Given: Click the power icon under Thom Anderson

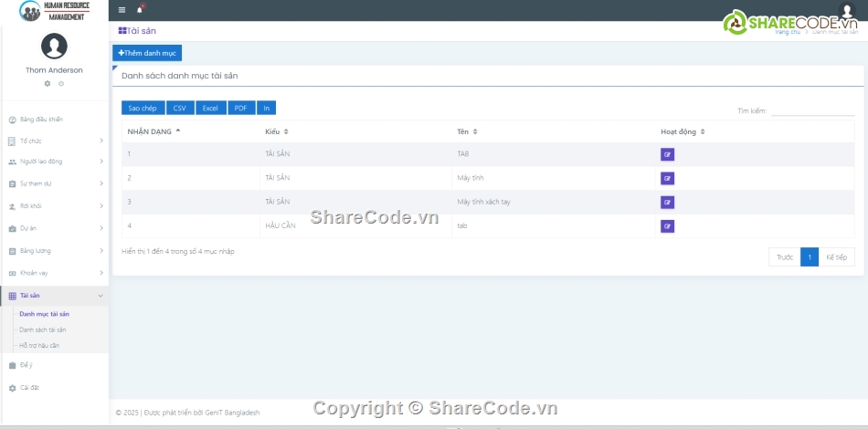Looking at the screenshot, I should point(61,83).
